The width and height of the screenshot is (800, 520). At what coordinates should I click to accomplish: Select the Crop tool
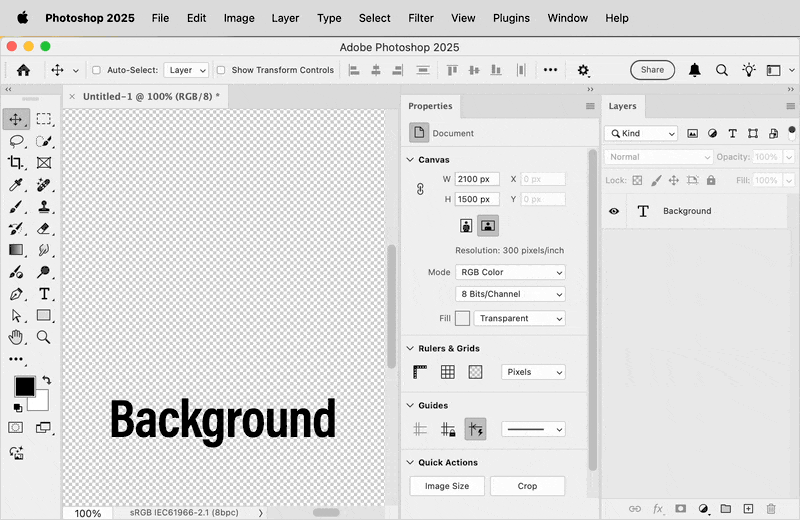click(x=16, y=163)
